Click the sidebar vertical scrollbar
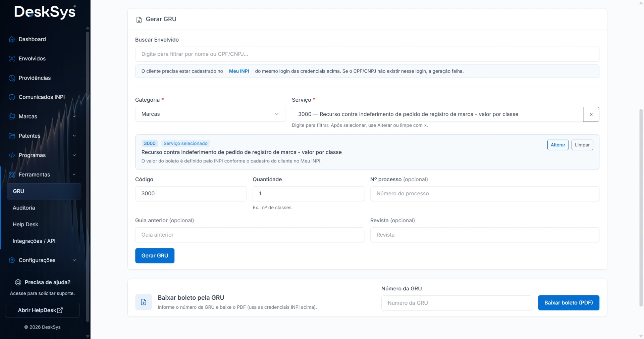Image resolution: width=644 pixels, height=339 pixels. (x=88, y=177)
